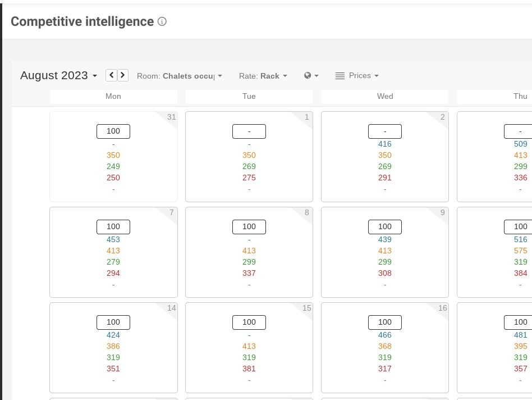The height and width of the screenshot is (400, 532).
Task: Select the Mon column header
Action: click(113, 97)
